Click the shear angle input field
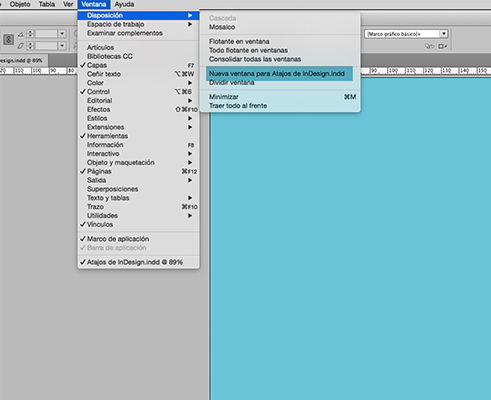The height and width of the screenshot is (400, 491). pos(46,46)
